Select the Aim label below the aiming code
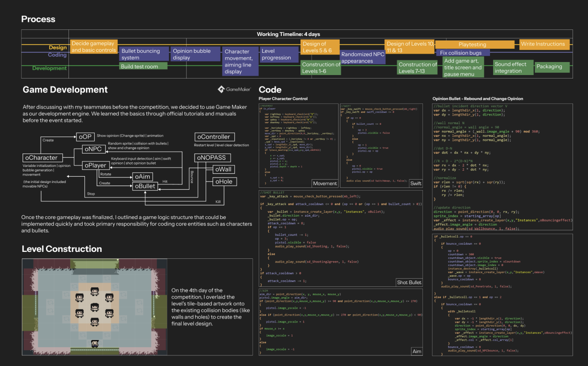The image size is (588, 366). [417, 351]
